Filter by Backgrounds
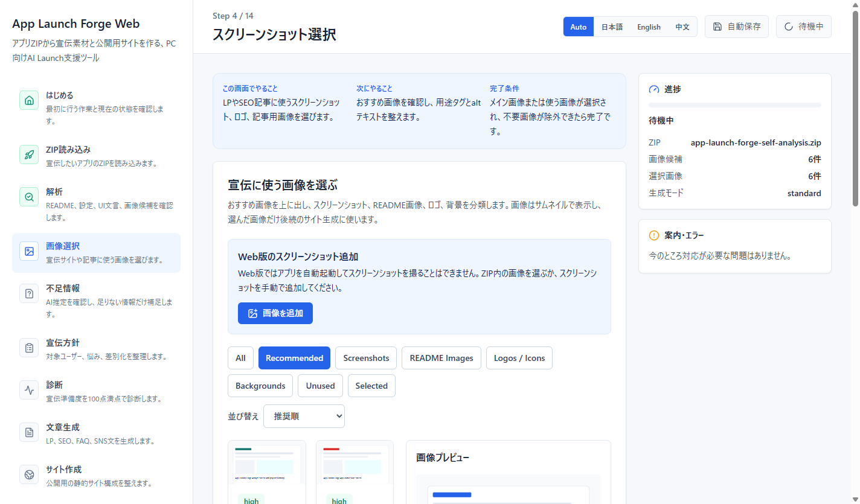 click(260, 386)
